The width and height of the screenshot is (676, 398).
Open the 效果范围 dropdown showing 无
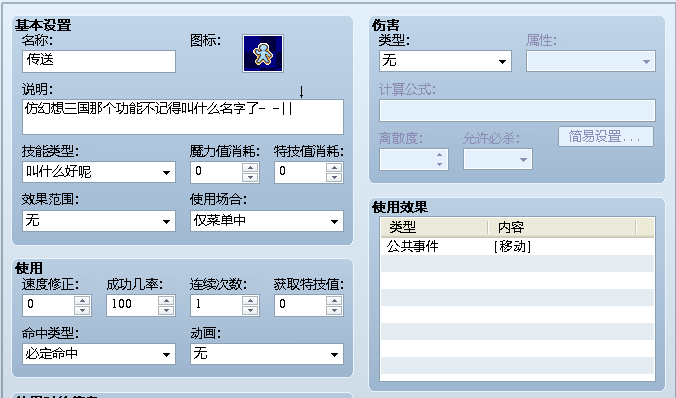pyautogui.click(x=99, y=221)
